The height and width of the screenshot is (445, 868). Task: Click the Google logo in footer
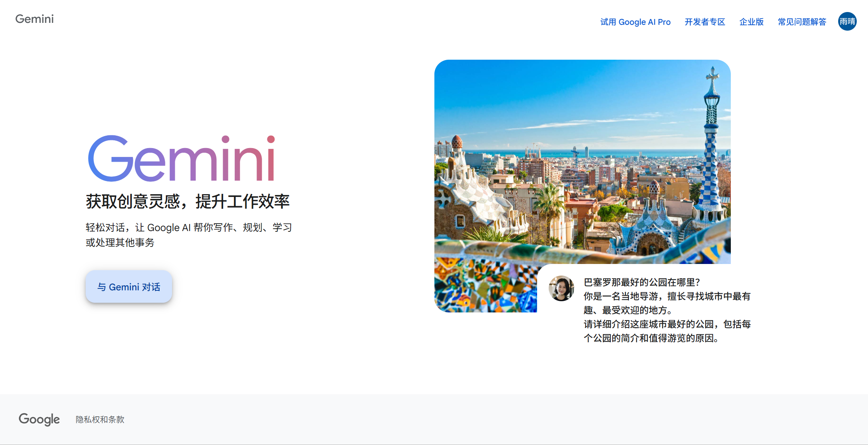click(x=39, y=419)
